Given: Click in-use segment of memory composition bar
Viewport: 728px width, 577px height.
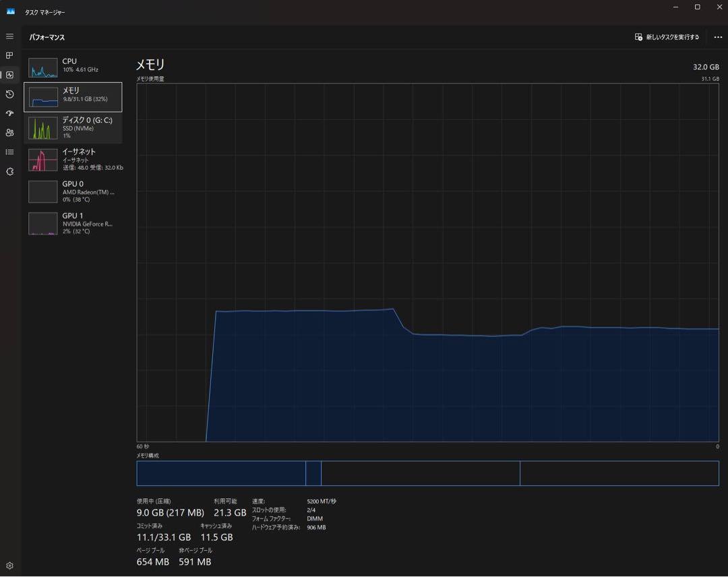Looking at the screenshot, I should point(220,473).
